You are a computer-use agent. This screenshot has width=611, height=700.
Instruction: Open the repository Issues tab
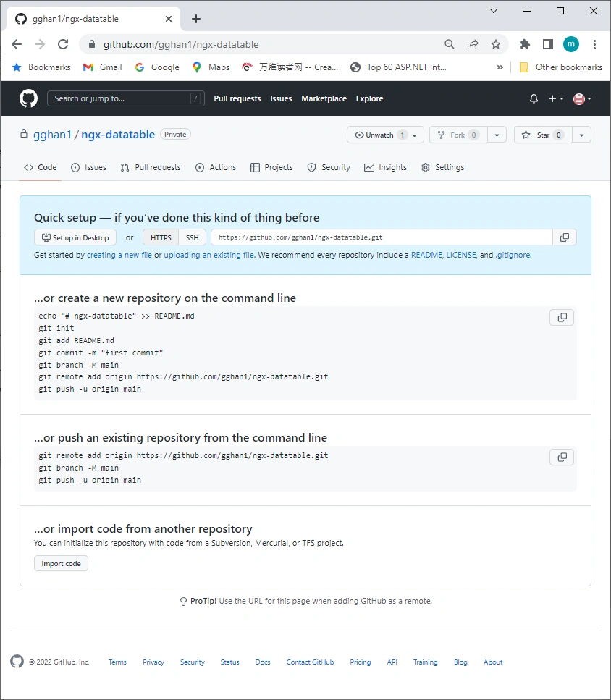pyautogui.click(x=88, y=167)
